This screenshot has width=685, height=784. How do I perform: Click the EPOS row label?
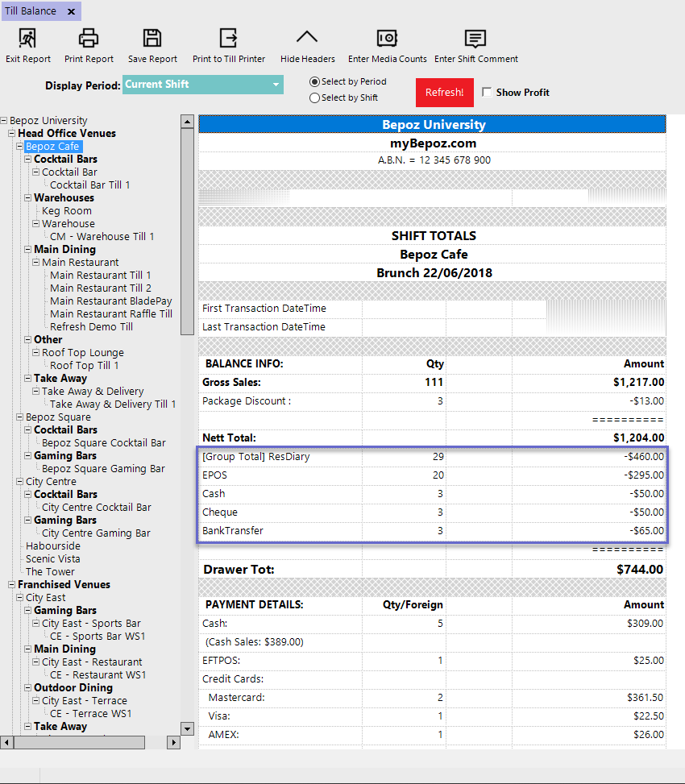pos(214,475)
